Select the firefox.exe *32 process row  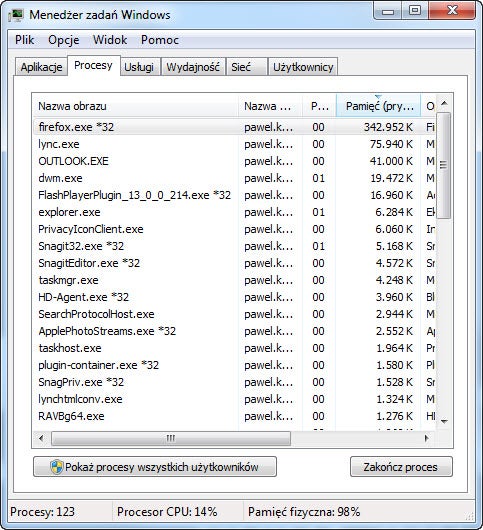[235, 127]
